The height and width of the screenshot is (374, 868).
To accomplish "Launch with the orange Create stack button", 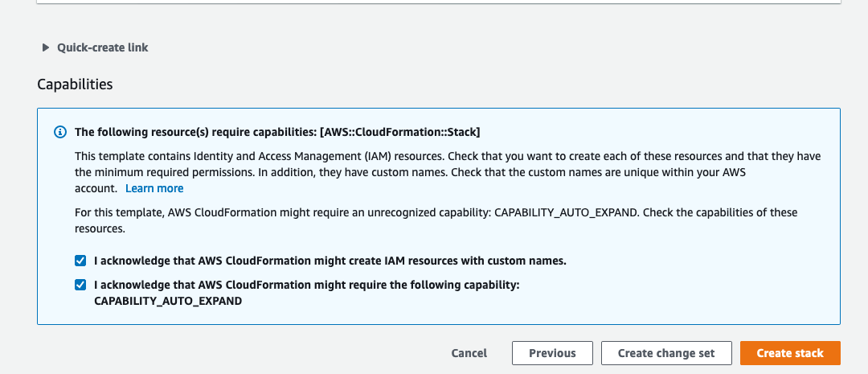I will pos(790,353).
